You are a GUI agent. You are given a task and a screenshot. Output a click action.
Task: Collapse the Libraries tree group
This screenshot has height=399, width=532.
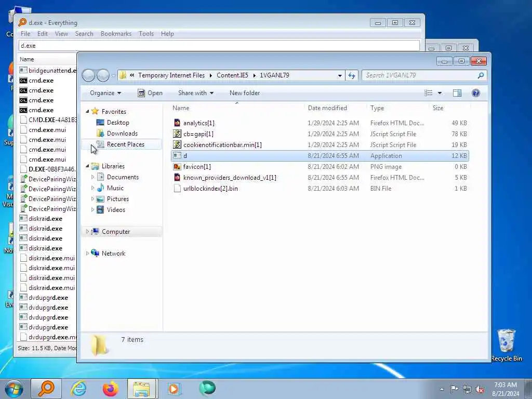(x=87, y=166)
